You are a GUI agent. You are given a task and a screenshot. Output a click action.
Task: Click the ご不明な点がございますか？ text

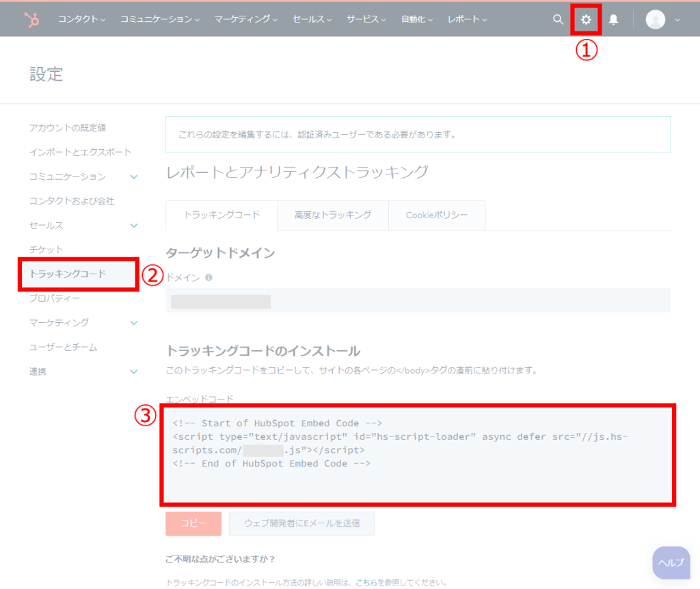[x=220, y=559]
